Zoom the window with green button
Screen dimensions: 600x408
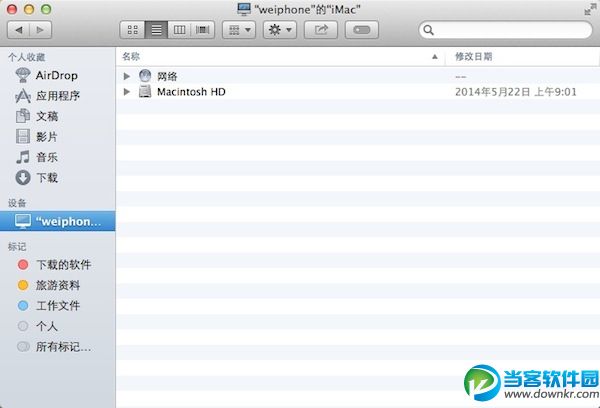46,9
